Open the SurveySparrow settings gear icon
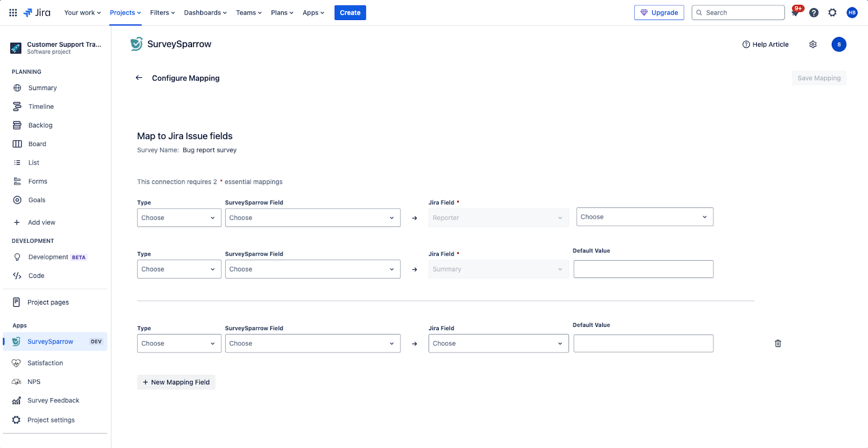This screenshot has width=868, height=448. pos(813,45)
